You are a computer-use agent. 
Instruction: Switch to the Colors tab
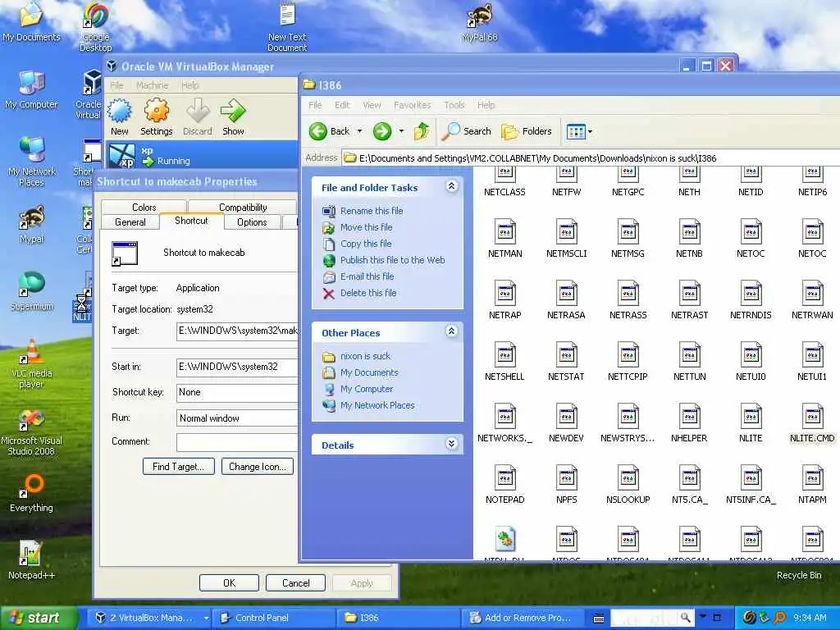click(144, 207)
